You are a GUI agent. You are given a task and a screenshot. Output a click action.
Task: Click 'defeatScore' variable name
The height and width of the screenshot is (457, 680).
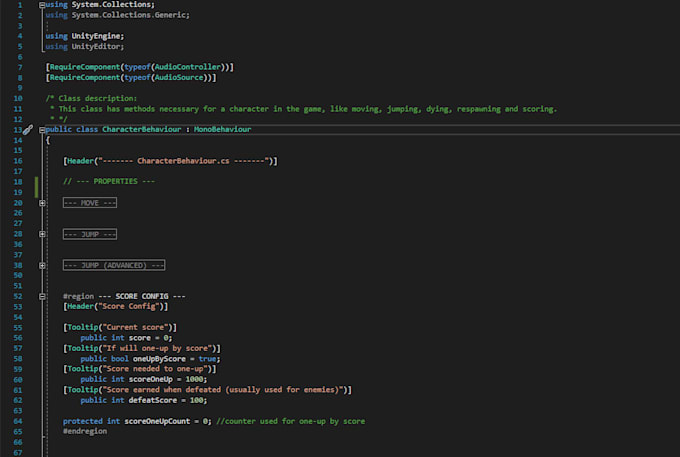coord(152,400)
